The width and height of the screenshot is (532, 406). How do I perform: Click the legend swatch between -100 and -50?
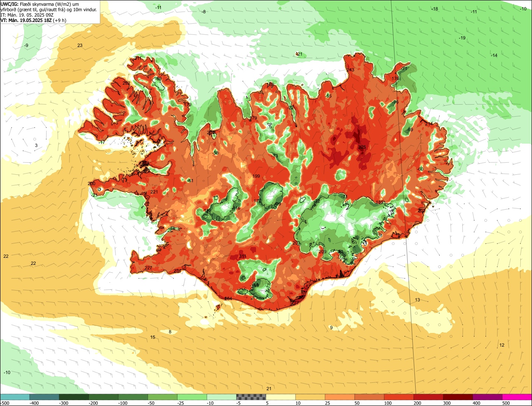tap(133, 397)
